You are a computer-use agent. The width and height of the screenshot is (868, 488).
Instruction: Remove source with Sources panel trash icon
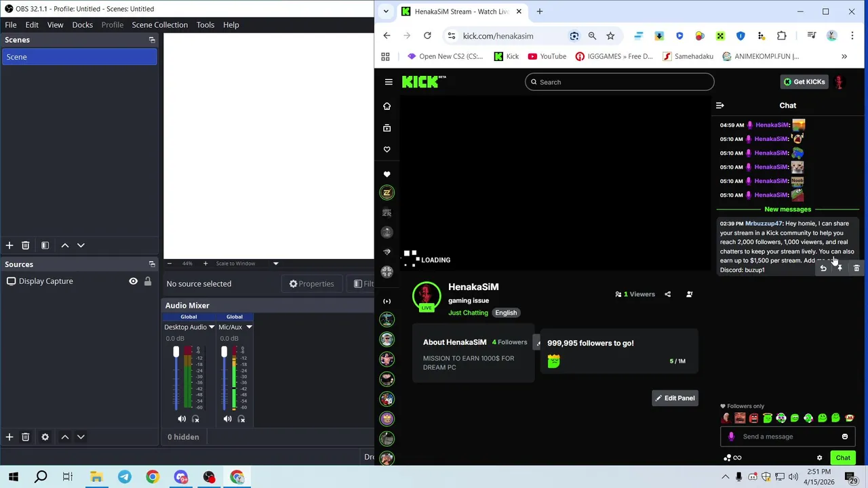click(25, 437)
